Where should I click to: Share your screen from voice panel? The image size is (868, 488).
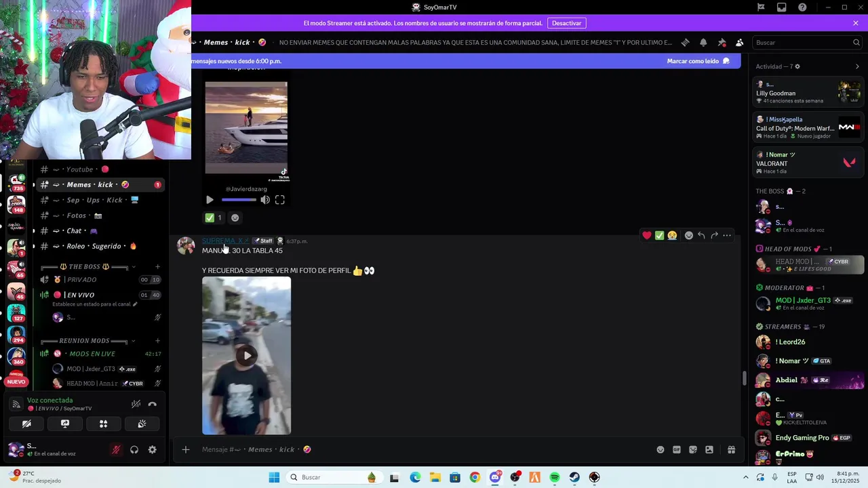(x=65, y=424)
